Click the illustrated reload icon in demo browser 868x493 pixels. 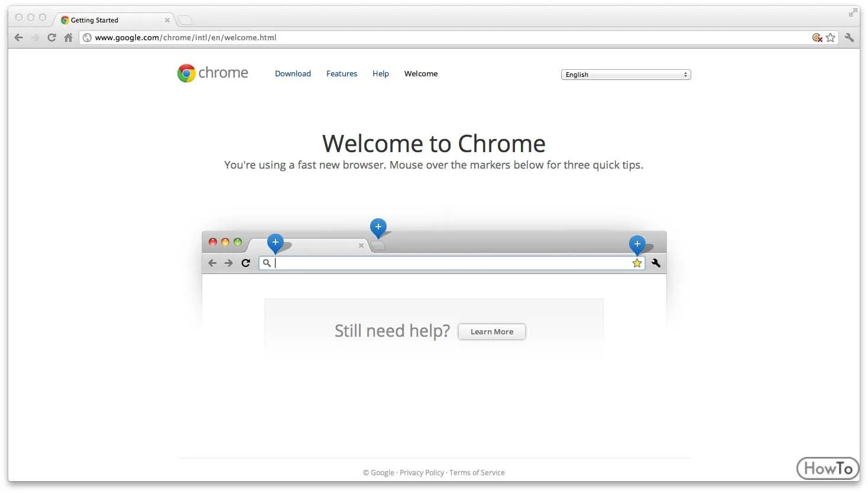[x=245, y=263]
